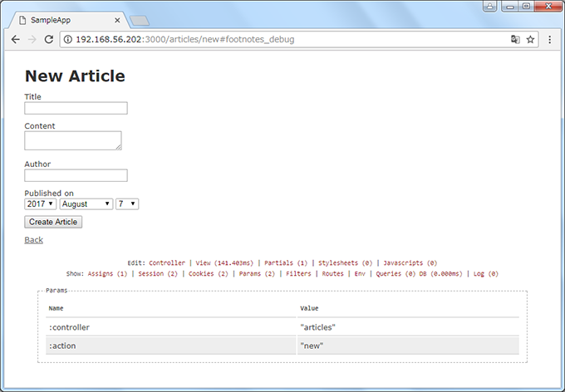Show the Params (2) footnote
This screenshot has height=392, width=565.
257,274
